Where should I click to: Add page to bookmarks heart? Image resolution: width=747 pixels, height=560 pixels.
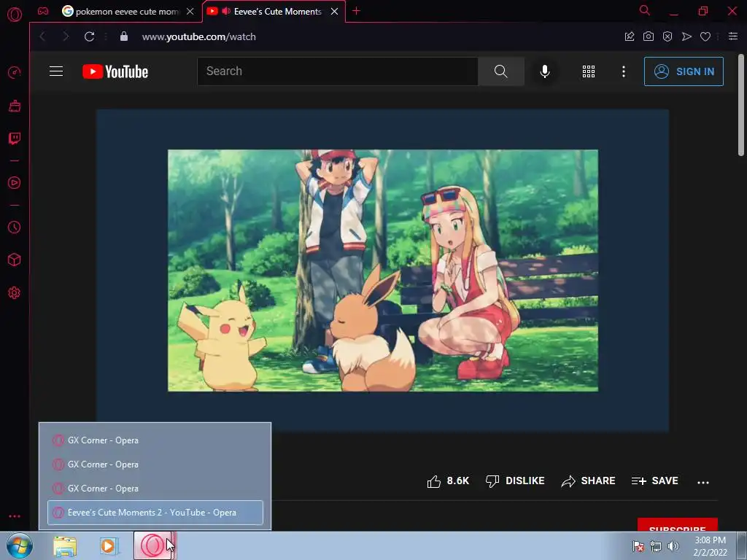tap(705, 36)
